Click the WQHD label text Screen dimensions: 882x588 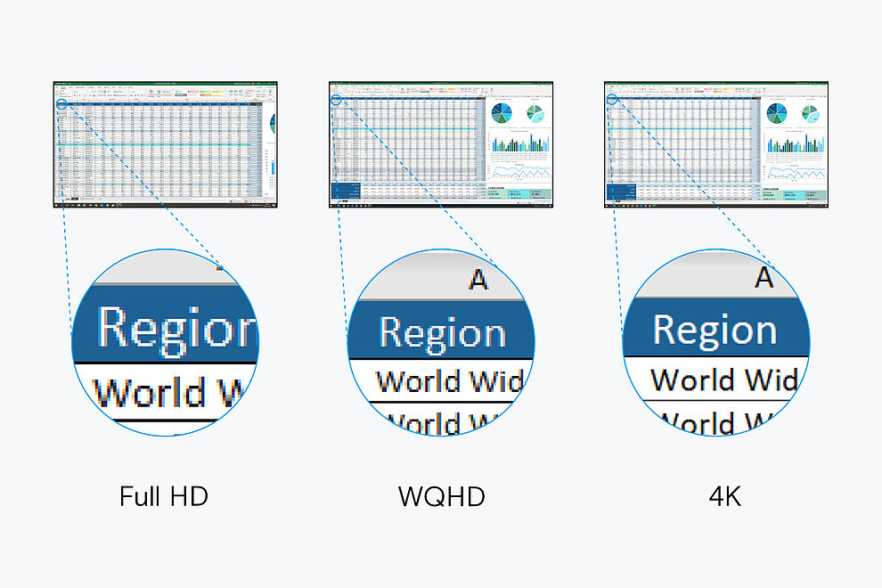442,496
